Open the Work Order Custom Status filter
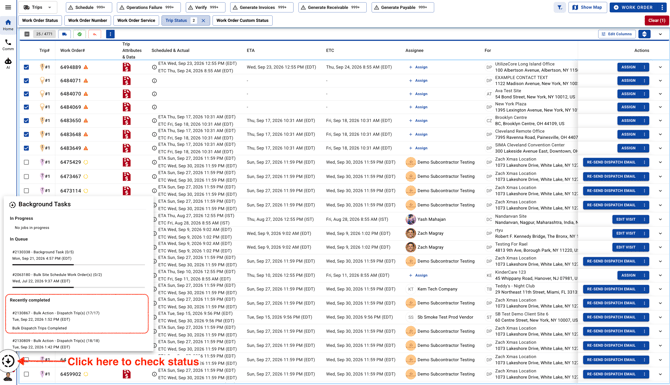The image size is (670, 385). 242,21
